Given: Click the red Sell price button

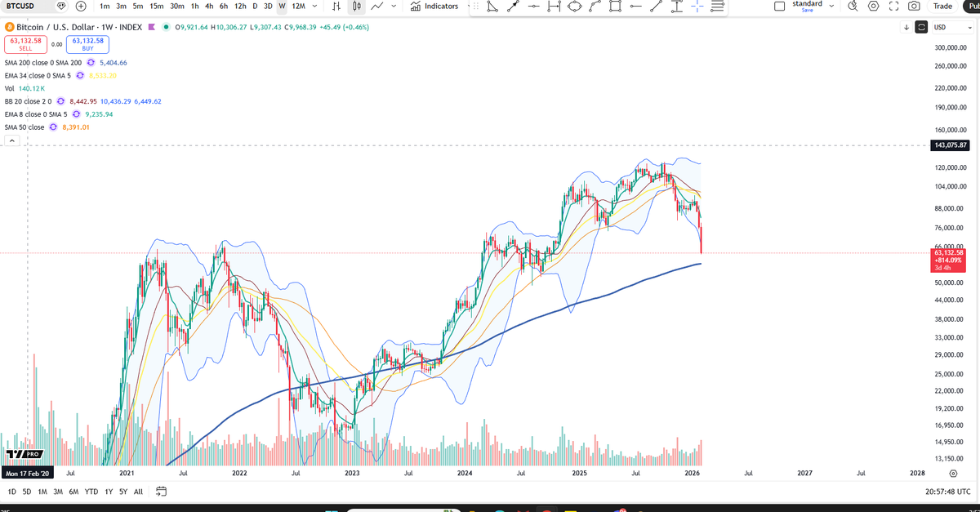Looking at the screenshot, I should [25, 46].
